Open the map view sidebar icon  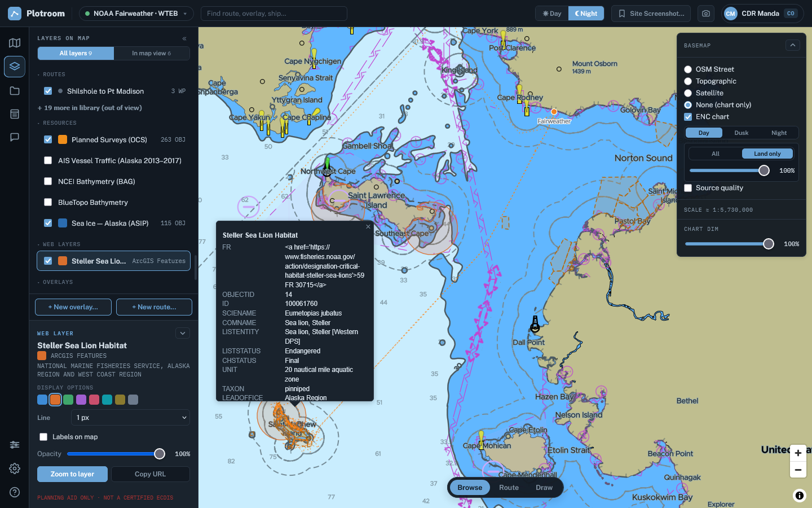[x=15, y=43]
